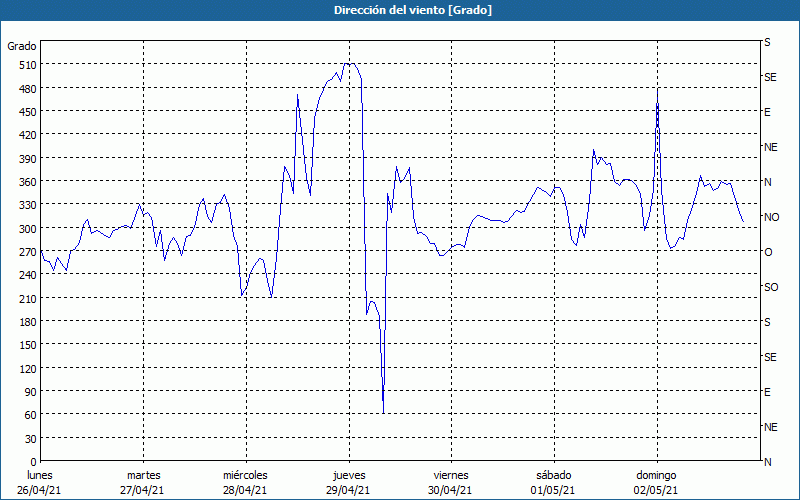Click the 'jueves' day label

tap(349, 475)
